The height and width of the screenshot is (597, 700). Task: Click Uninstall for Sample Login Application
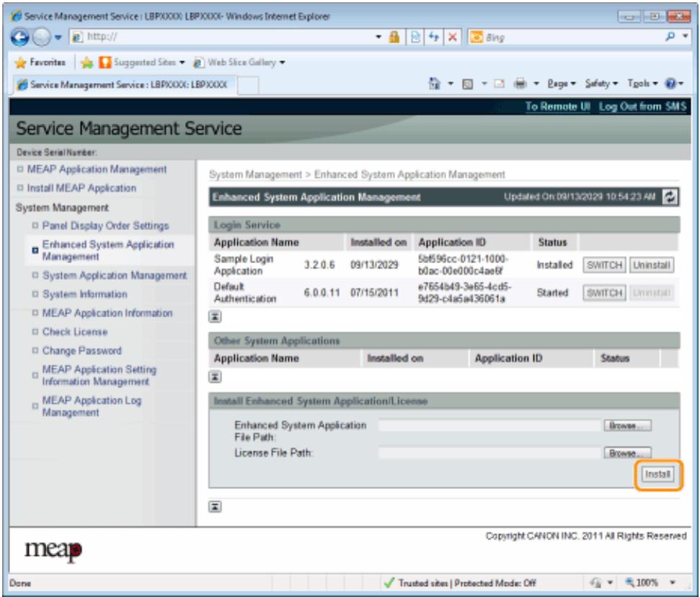coord(652,265)
